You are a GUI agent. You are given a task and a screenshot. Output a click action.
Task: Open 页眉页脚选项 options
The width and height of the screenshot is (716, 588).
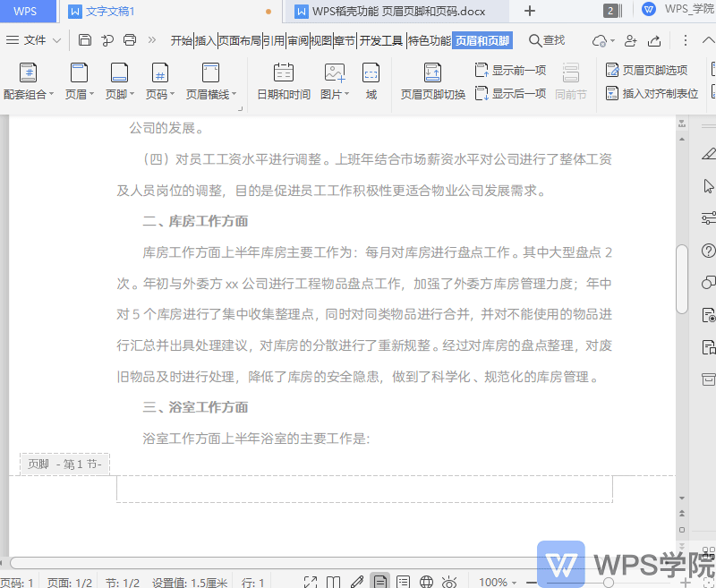pyautogui.click(x=646, y=71)
